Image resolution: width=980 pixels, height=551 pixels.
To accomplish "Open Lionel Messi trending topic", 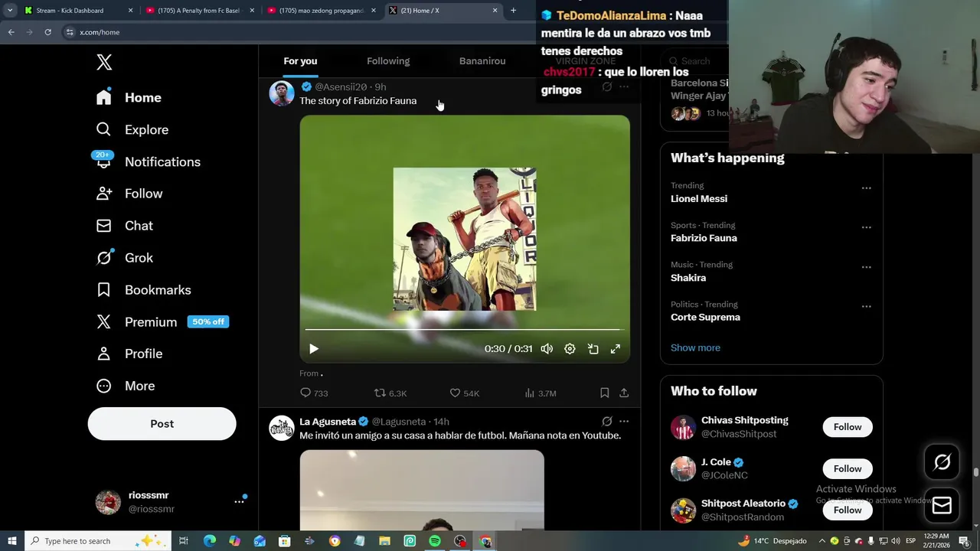I will coord(699,199).
